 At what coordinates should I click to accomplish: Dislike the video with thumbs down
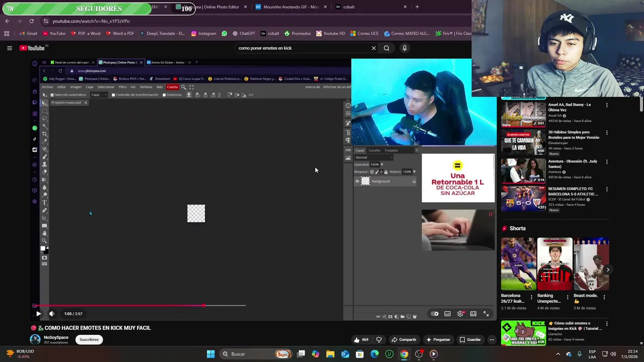379,340
